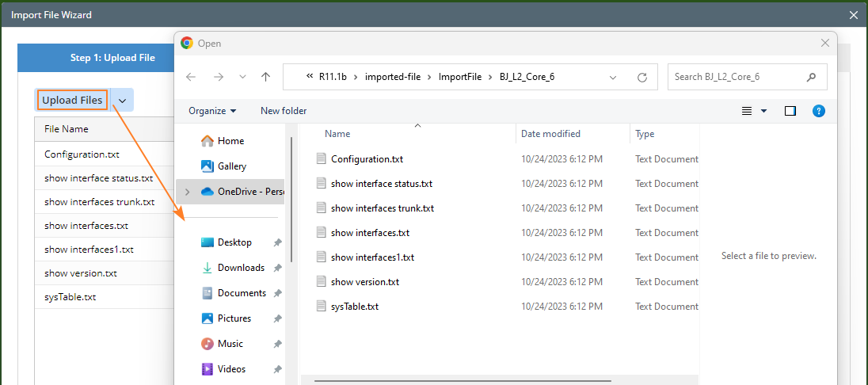This screenshot has width=868, height=385.
Task: Expand the OneDrive tree node
Action: pyautogui.click(x=188, y=192)
